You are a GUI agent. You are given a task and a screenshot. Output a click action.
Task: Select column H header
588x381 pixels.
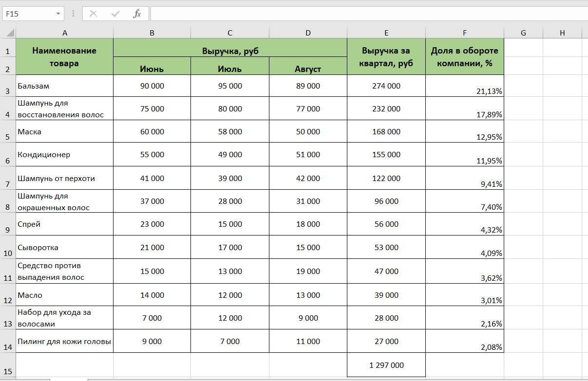tap(562, 33)
